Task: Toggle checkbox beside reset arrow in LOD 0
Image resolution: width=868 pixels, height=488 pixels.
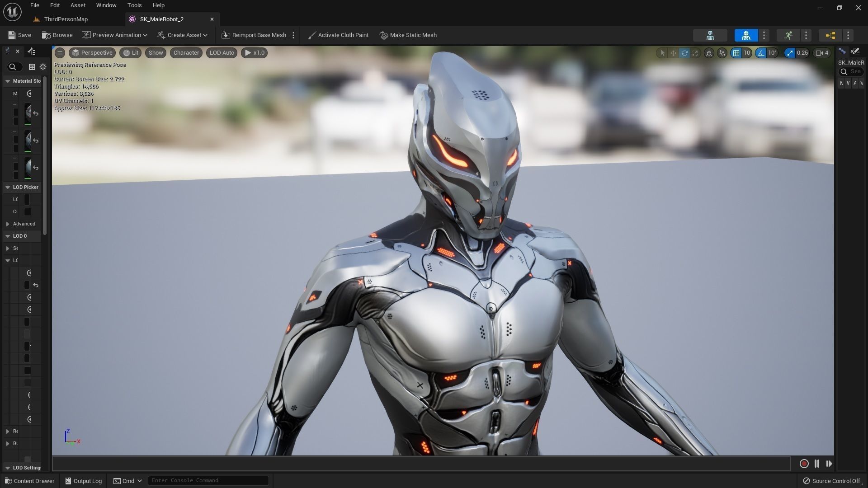Action: point(27,285)
